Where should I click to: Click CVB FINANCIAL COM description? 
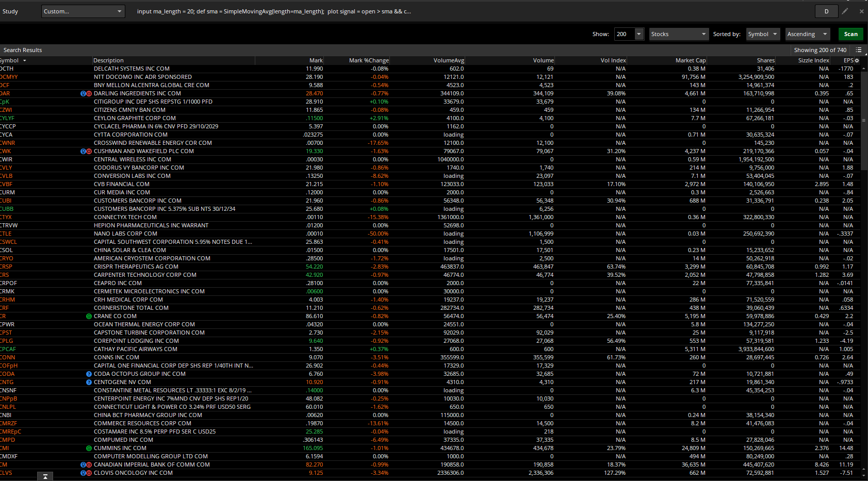point(122,184)
